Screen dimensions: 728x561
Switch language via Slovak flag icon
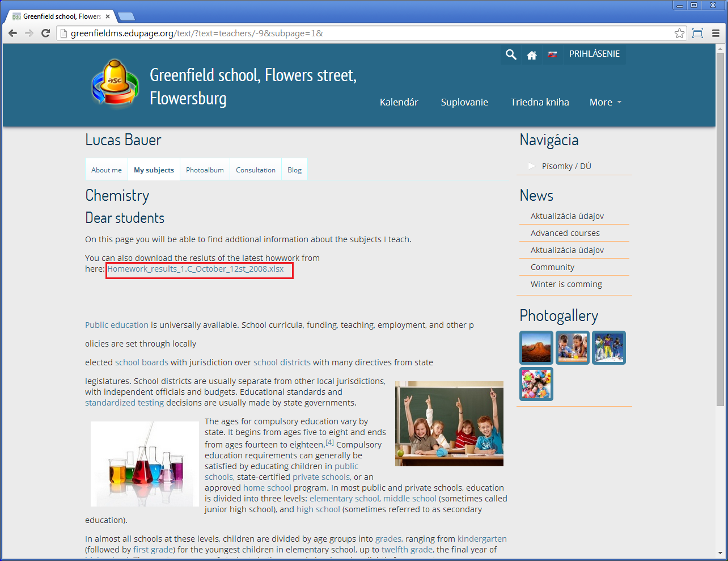coord(552,54)
